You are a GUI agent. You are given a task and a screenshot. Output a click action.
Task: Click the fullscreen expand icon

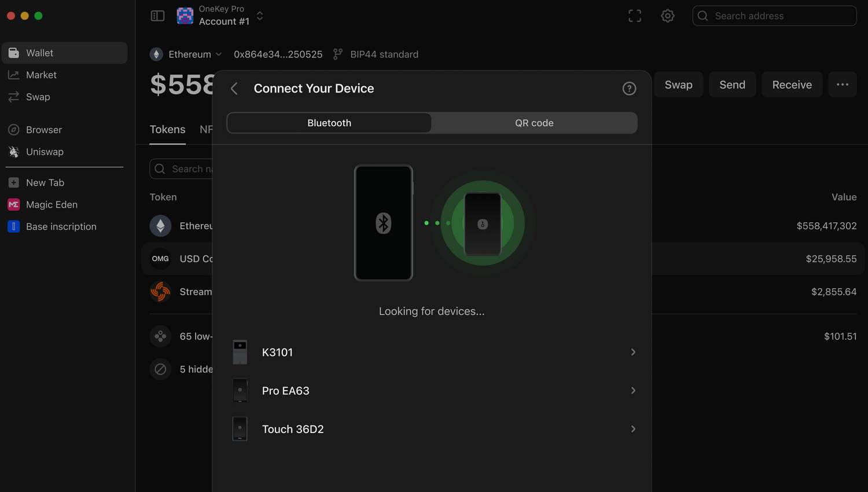pyautogui.click(x=635, y=16)
